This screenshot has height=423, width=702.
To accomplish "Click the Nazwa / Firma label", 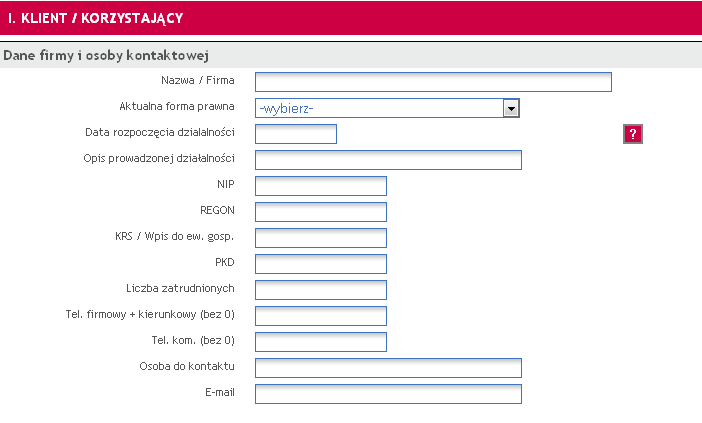I will [198, 80].
